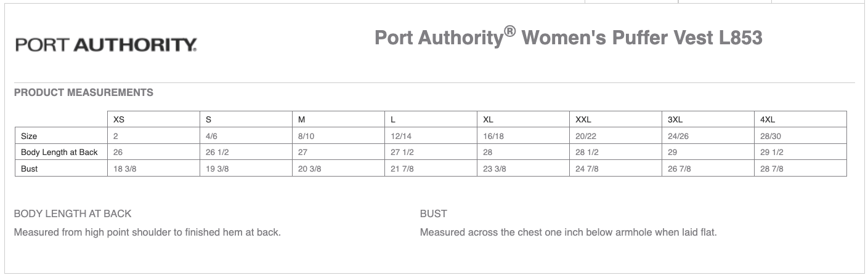Select the Product Measurements heading
The height and width of the screenshot is (275, 868).
point(84,93)
